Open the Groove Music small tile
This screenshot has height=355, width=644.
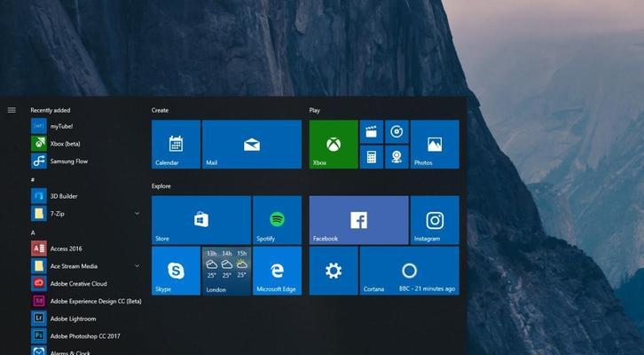coord(397,131)
